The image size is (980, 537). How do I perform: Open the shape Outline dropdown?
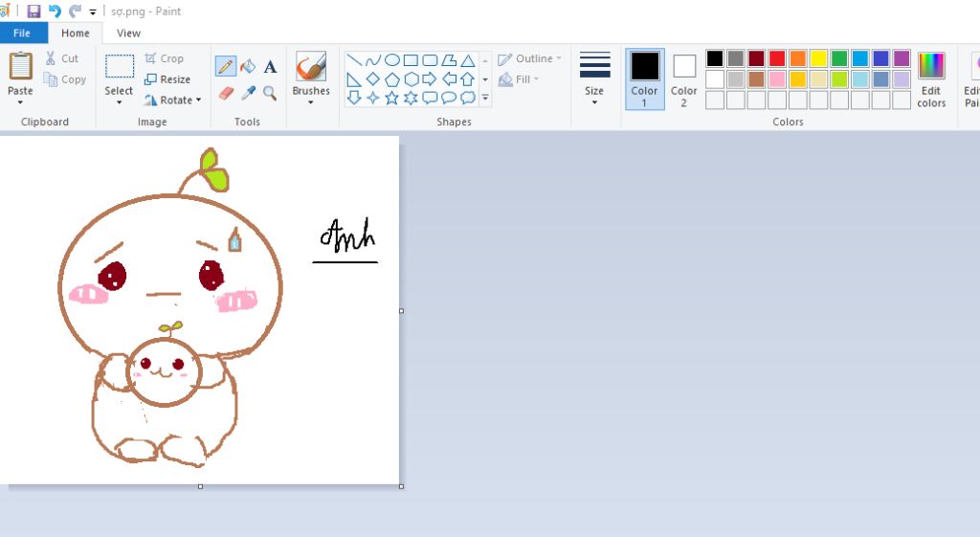[559, 58]
